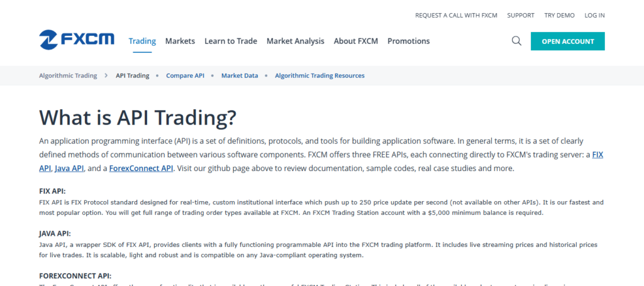
Task: Open the About FXCM menu
Action: pos(356,41)
